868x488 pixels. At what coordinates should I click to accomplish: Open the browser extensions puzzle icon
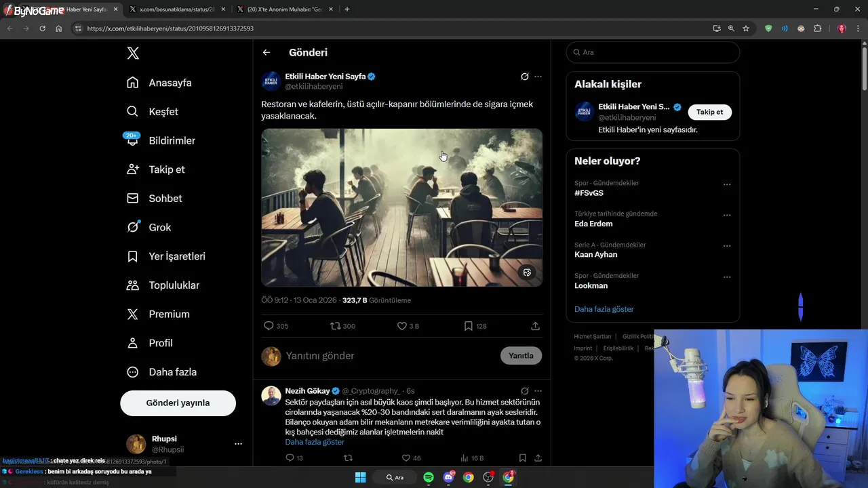pos(817,28)
